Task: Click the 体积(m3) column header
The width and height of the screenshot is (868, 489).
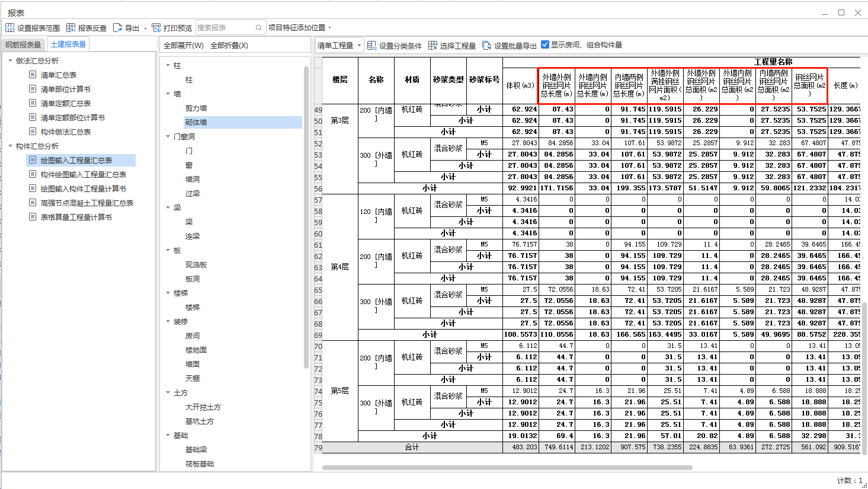Action: (521, 85)
